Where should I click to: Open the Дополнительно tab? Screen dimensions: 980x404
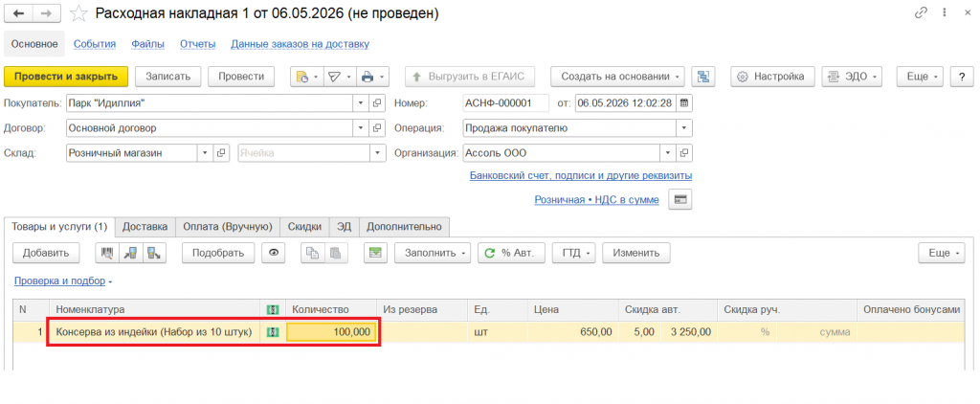click(405, 226)
